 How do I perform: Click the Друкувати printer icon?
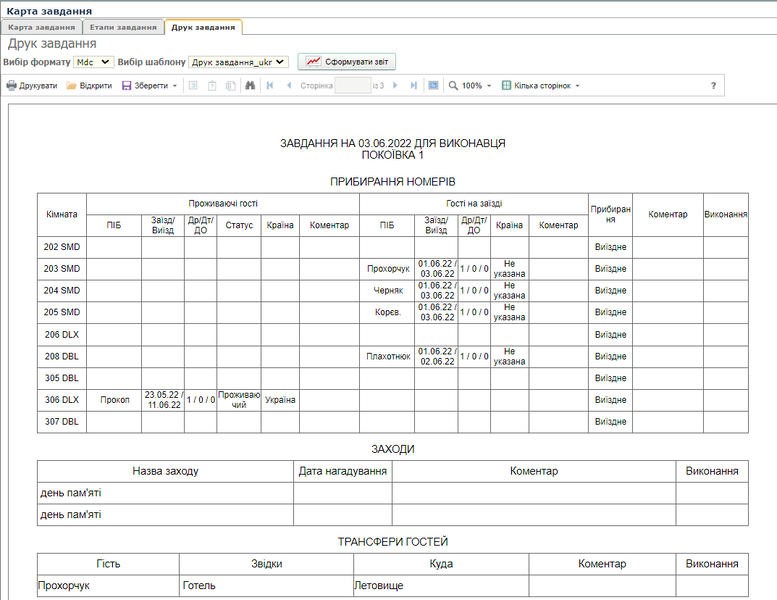click(12, 86)
